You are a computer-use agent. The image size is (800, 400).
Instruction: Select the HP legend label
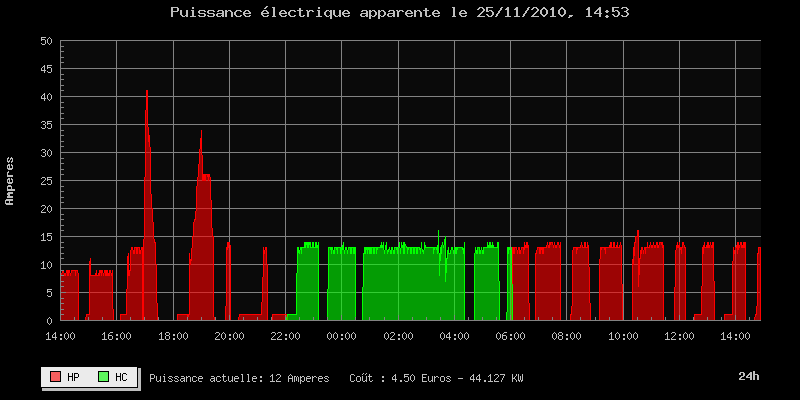[x=73, y=378]
